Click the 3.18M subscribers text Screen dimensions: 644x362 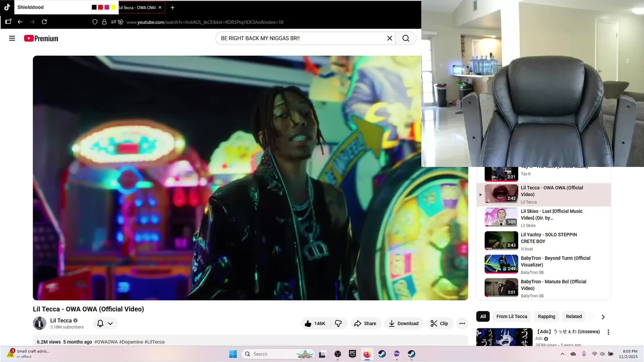(67, 327)
